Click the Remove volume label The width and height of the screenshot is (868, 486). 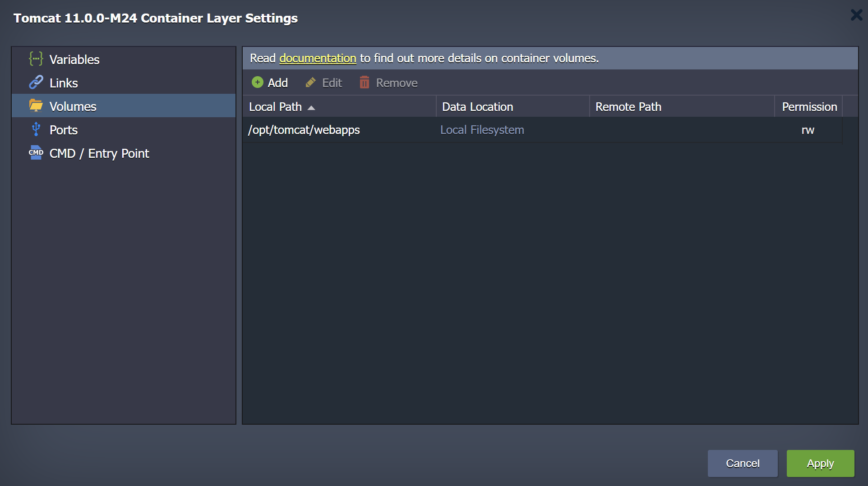coord(397,83)
